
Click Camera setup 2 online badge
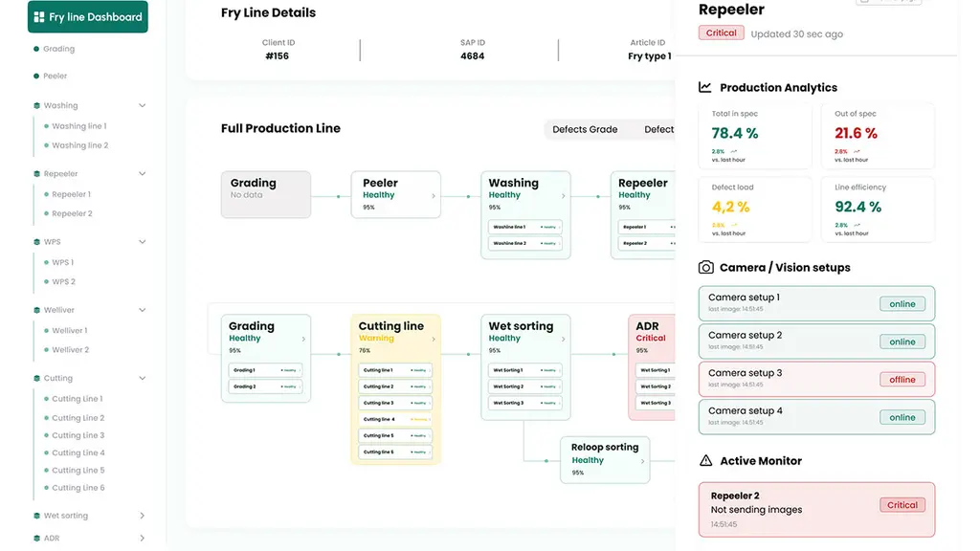click(902, 342)
